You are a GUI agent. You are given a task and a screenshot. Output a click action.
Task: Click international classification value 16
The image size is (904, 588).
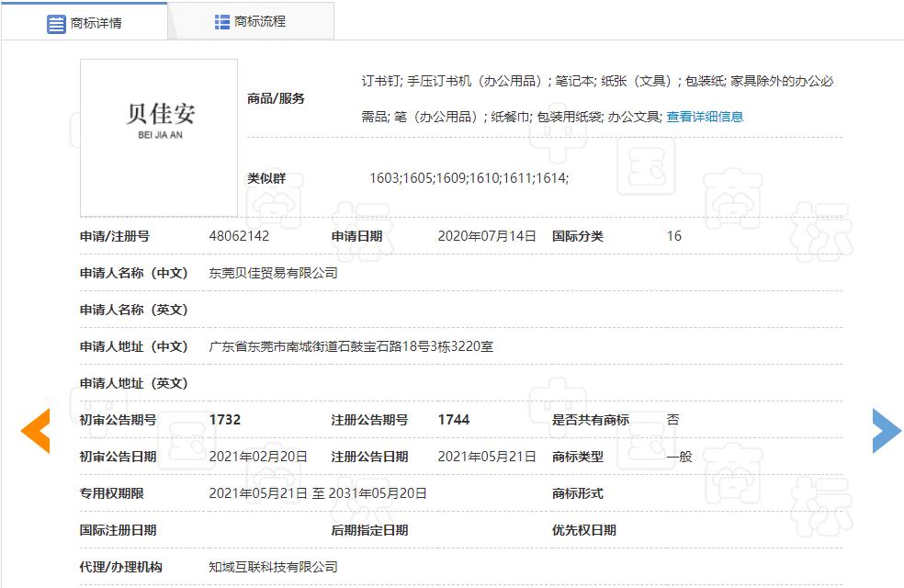point(673,236)
